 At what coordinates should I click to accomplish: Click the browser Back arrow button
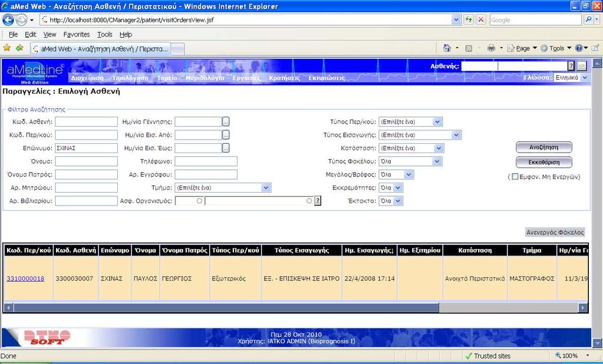click(x=8, y=19)
